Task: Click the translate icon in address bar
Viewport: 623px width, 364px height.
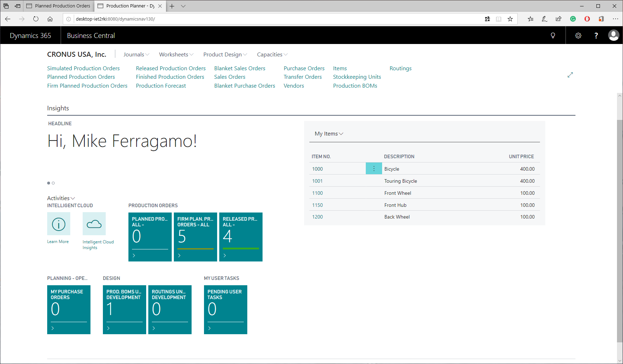Action: pyautogui.click(x=487, y=19)
